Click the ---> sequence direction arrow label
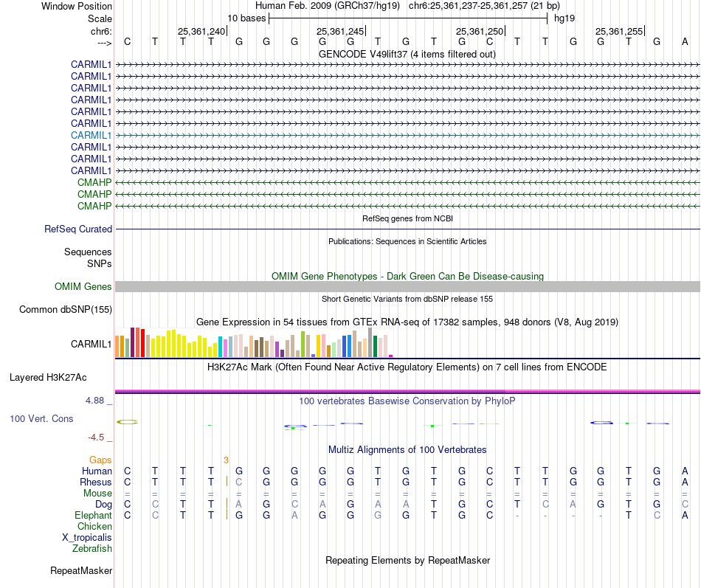 (x=104, y=43)
